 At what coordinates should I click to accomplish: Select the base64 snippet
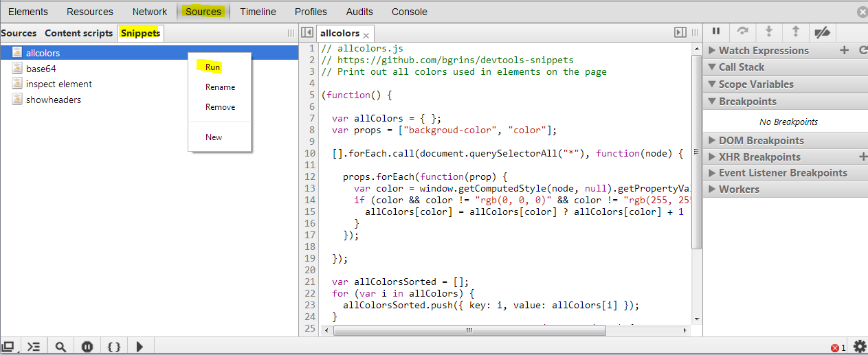click(149, 69)
